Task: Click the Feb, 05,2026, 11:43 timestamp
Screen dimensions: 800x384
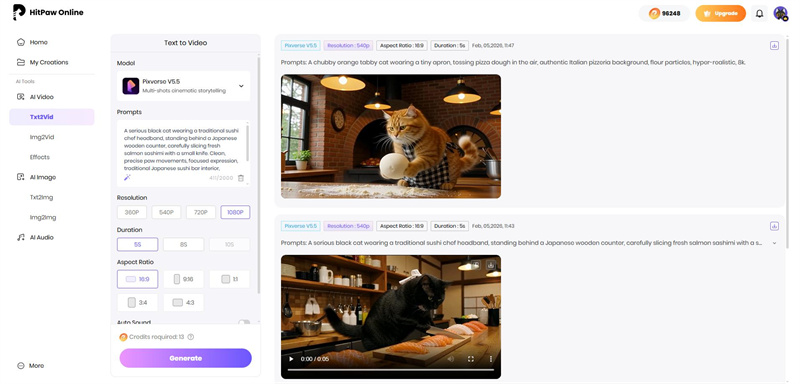Action: click(492, 226)
